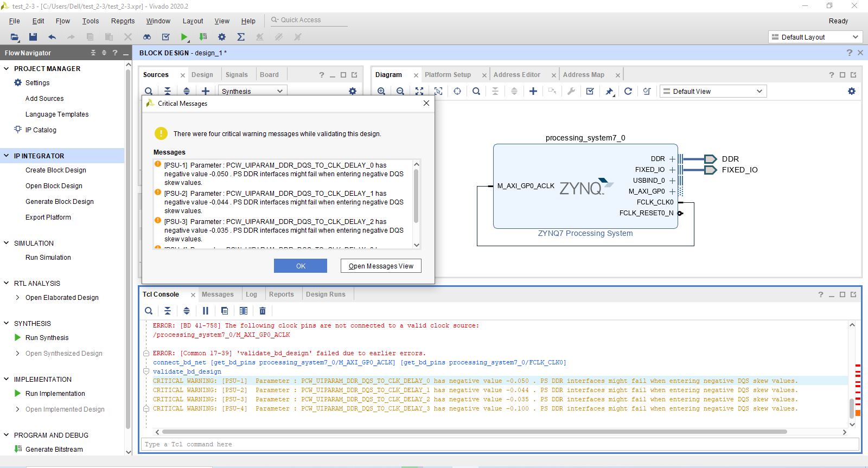Regenerate layout with the refresh icon
Screen dimensions: 868x468
(628, 91)
